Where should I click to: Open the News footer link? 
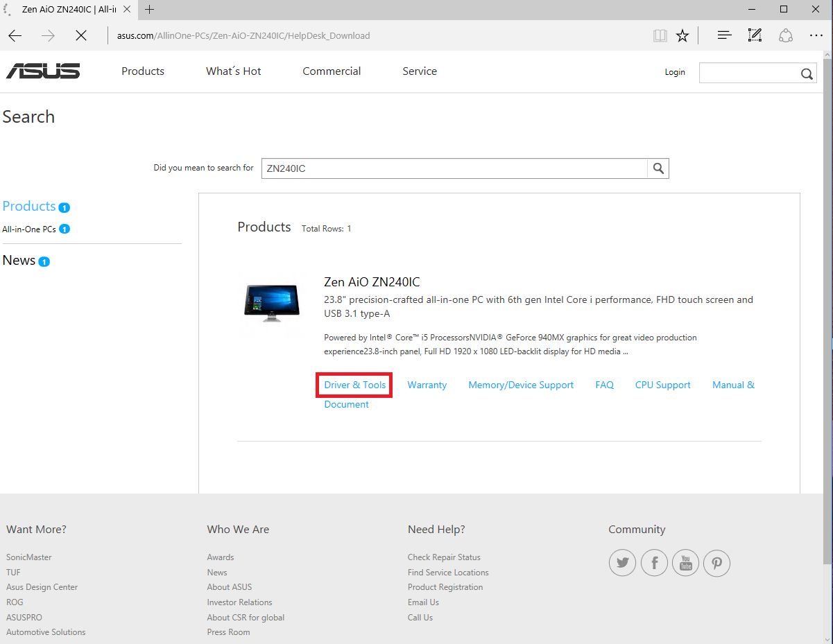(x=217, y=573)
